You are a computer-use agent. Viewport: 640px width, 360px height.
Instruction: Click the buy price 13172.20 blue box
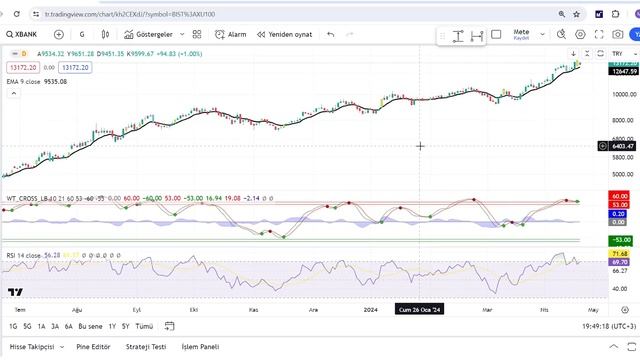tap(75, 68)
